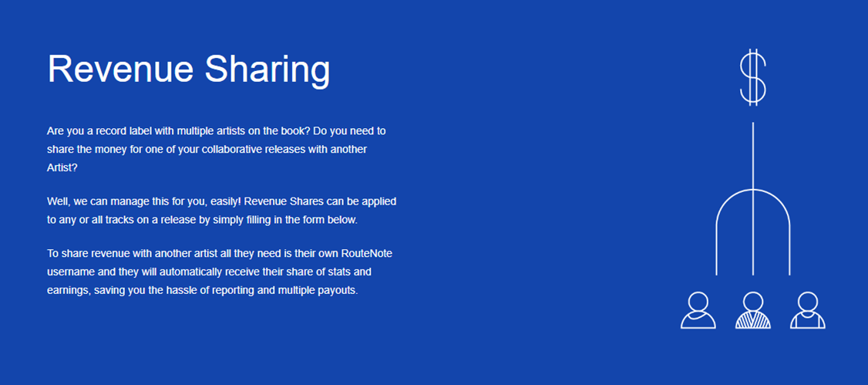The height and width of the screenshot is (385, 868).
Task: Click the right person icon
Action: pos(808,310)
